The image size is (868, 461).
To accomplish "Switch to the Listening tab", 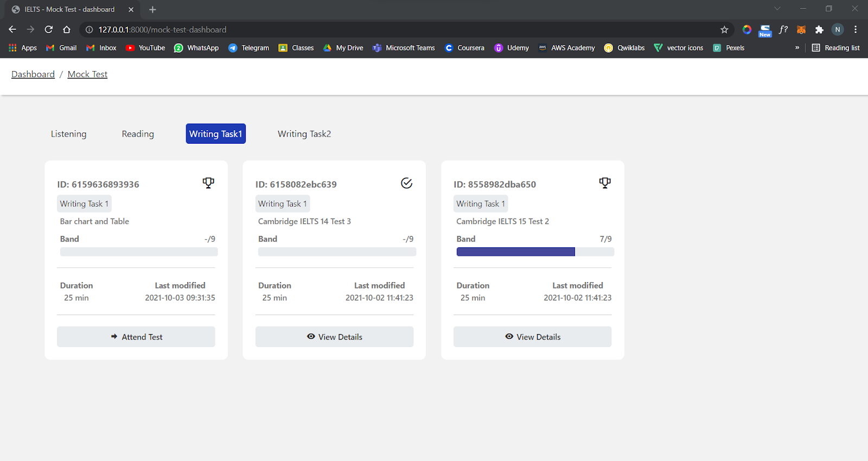I will [69, 134].
